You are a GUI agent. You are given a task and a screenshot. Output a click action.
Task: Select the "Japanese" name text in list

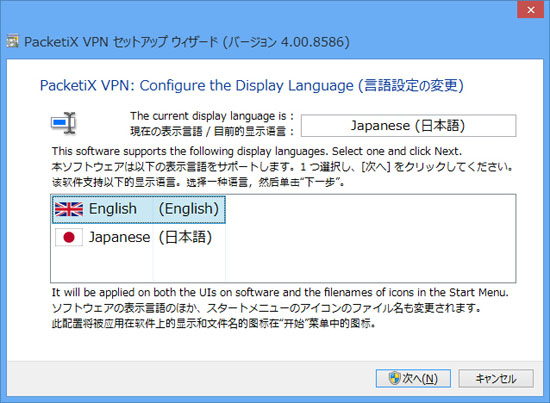coord(119,237)
